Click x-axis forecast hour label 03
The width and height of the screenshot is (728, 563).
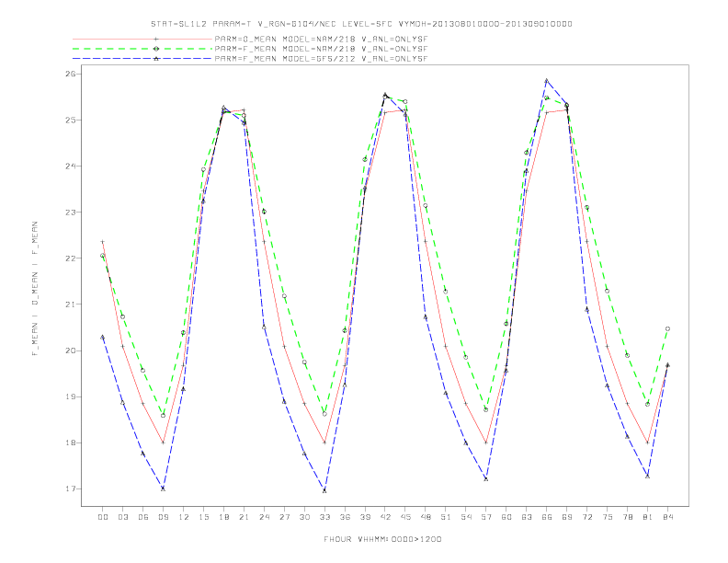point(122,517)
